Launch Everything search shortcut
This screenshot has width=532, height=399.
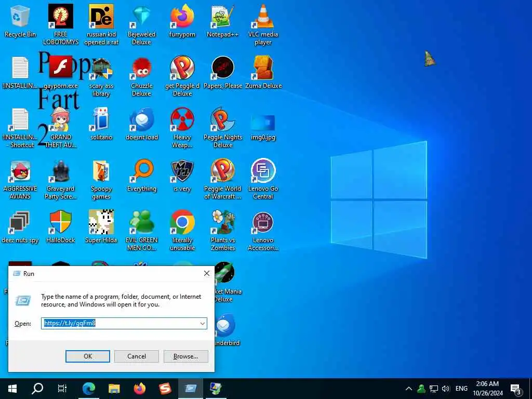point(141,176)
